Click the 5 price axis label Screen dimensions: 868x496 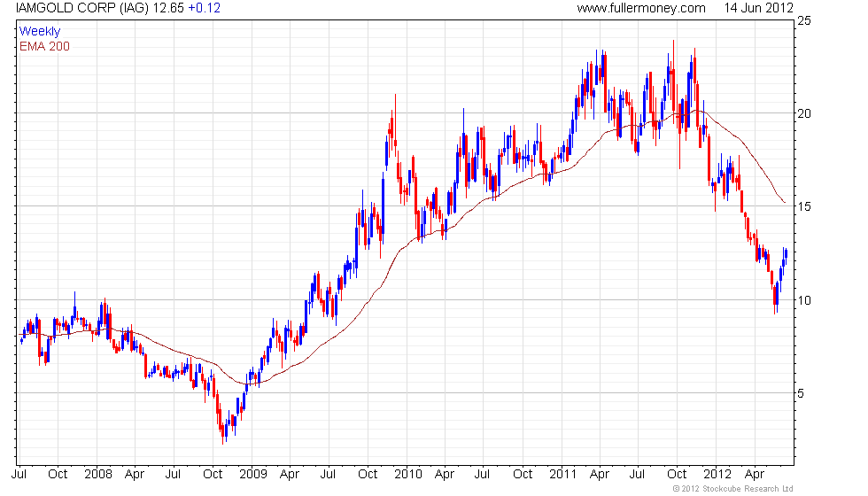point(801,393)
